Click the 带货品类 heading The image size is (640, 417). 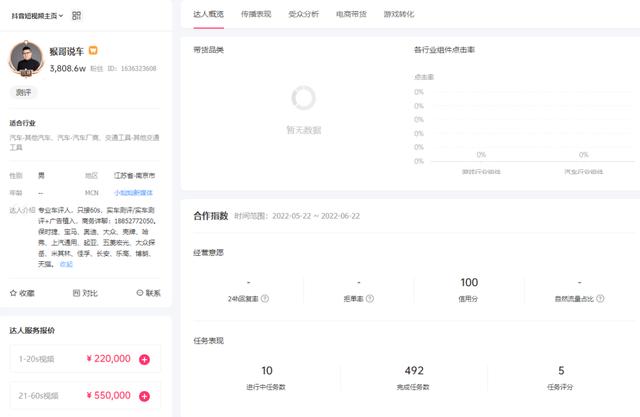click(x=209, y=50)
